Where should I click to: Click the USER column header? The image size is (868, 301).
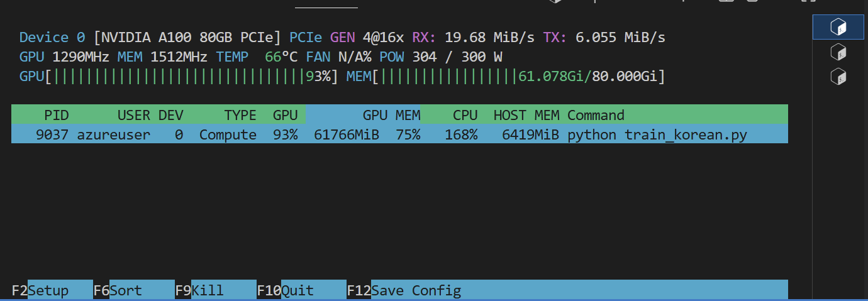(133, 115)
